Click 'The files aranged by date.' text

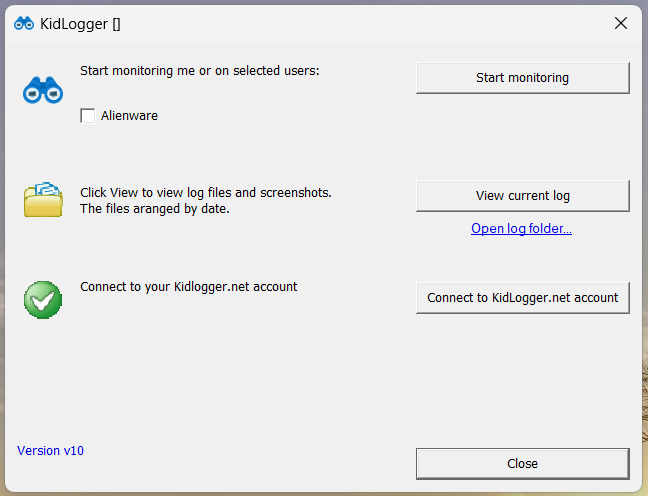[155, 209]
